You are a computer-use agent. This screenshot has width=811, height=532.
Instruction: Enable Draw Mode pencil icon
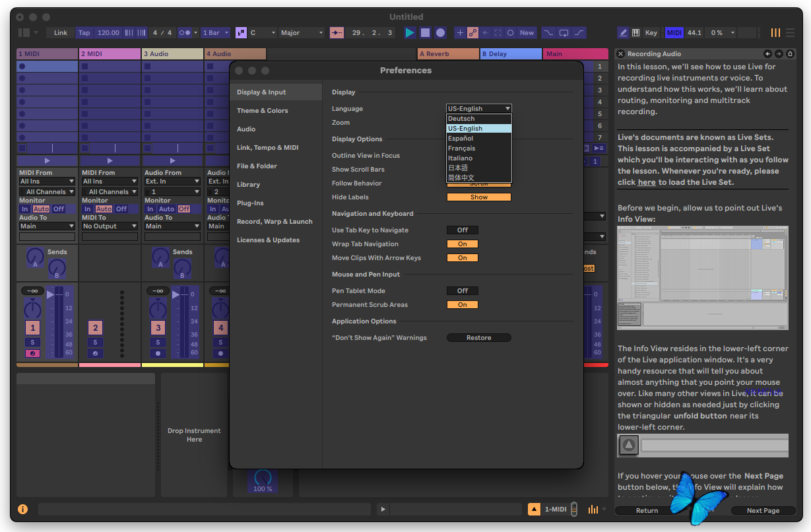(x=623, y=32)
